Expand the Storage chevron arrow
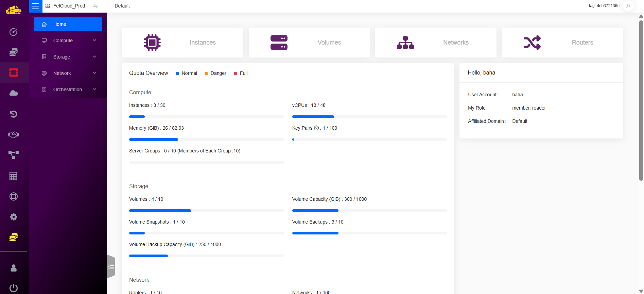Image resolution: width=644 pixels, height=294 pixels. tap(94, 57)
